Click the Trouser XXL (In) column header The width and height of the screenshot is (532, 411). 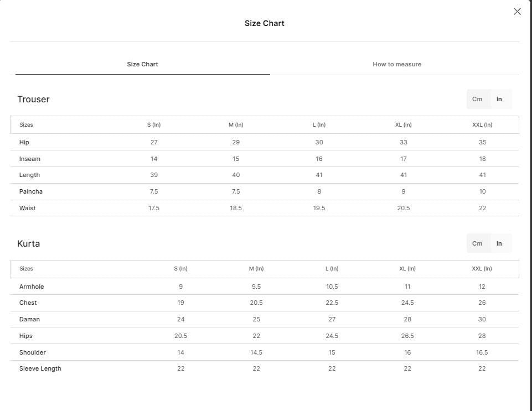coord(482,125)
